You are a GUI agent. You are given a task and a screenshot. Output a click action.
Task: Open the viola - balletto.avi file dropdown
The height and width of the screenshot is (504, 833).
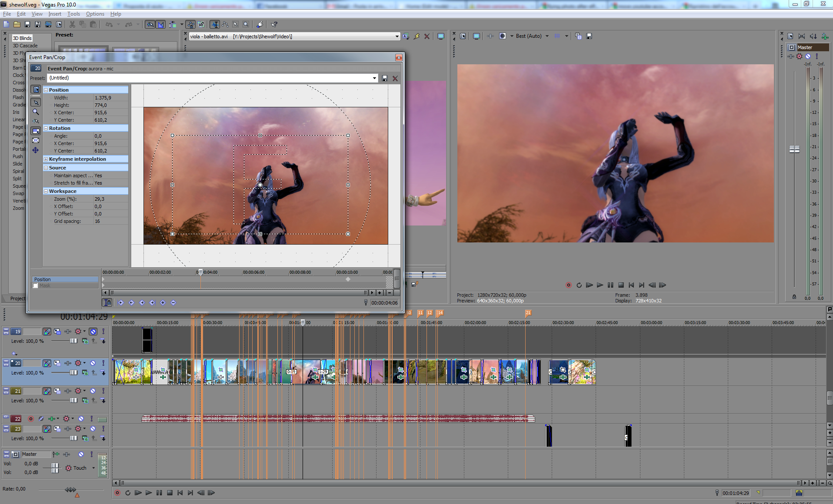pos(397,36)
